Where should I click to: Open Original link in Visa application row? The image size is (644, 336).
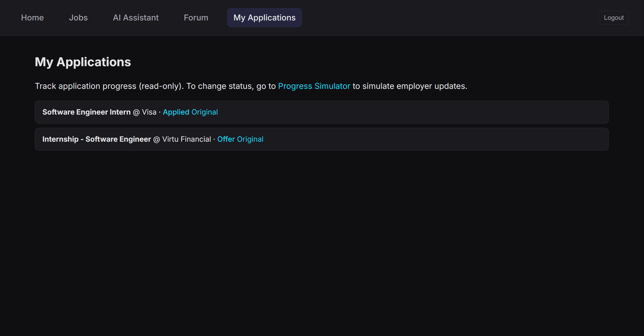[205, 112]
